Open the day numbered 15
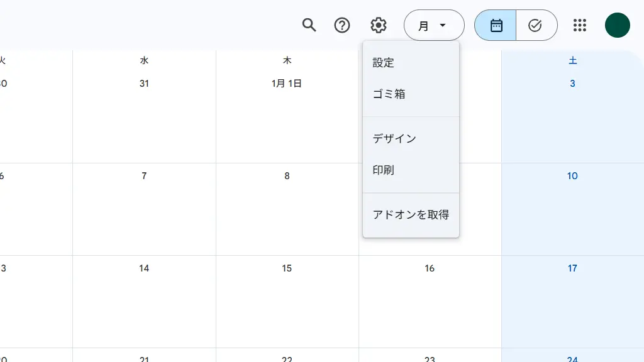Image resolution: width=644 pixels, height=362 pixels. coord(287,268)
